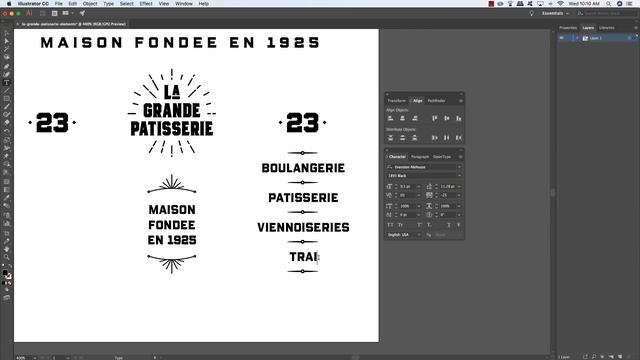Screen dimensions: 640x360
Task: Toggle Underline in Character panel
Action: point(449,225)
